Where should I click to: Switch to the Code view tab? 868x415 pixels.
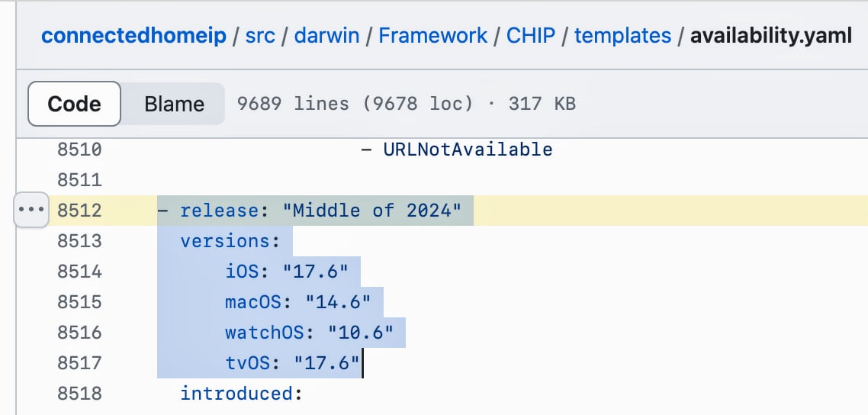point(74,104)
